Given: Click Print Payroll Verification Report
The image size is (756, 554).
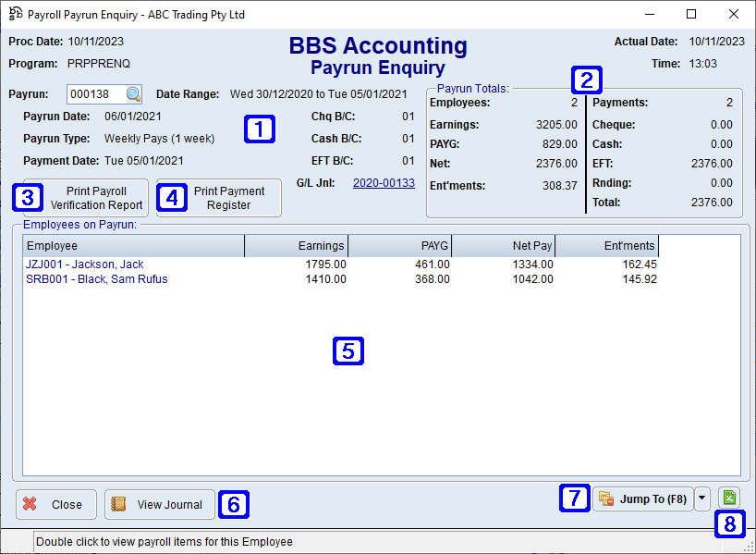Looking at the screenshot, I should tap(95, 197).
